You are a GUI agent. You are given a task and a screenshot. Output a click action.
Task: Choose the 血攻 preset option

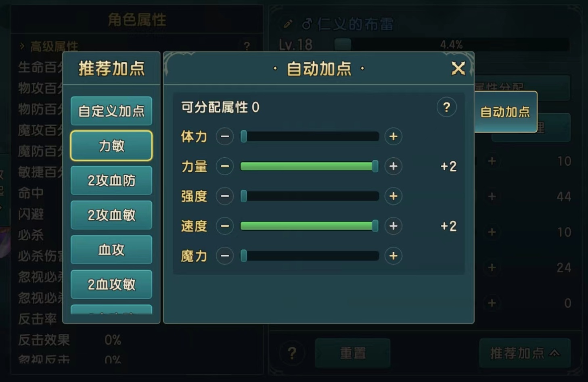(x=111, y=250)
